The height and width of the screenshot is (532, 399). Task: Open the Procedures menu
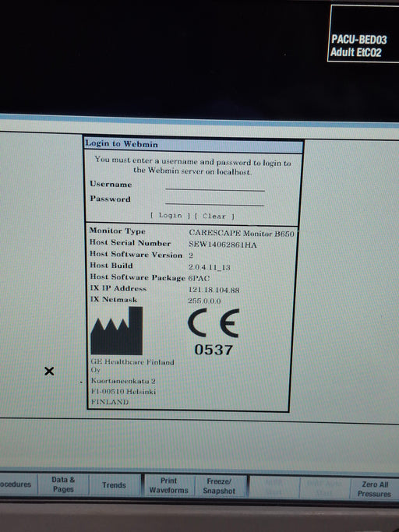tap(18, 484)
